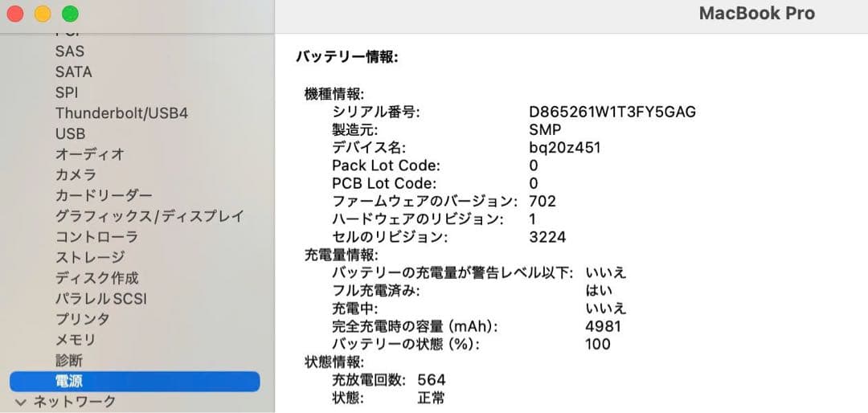Viewport: 868px width, 413px height.
Task: Click the バッテリー情報 heading
Action: click(347, 57)
